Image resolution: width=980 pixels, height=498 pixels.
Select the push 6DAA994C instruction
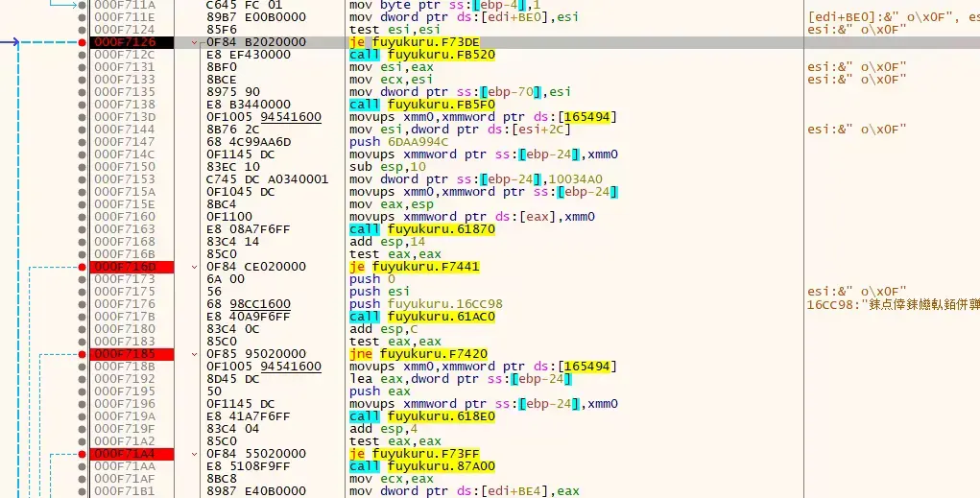point(398,142)
